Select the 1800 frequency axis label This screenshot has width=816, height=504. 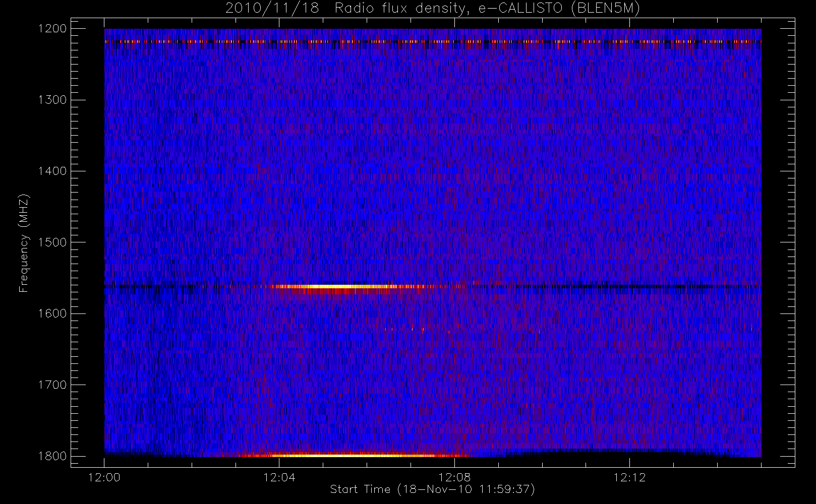[x=52, y=456]
